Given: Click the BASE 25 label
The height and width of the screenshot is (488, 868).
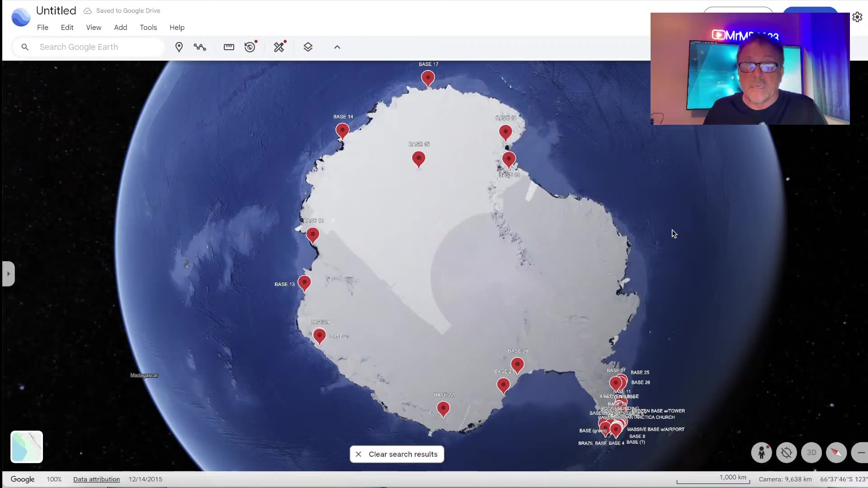Looking at the screenshot, I should tap(640, 373).
